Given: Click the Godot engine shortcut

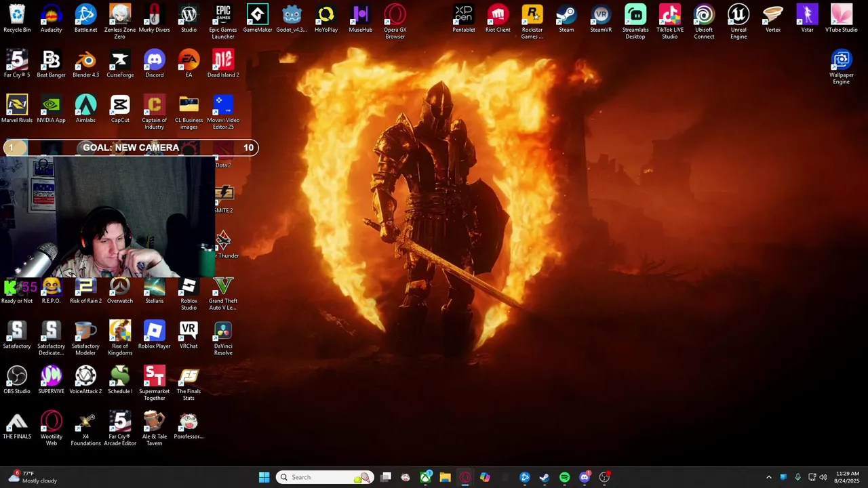Looking at the screenshot, I should (292, 19).
